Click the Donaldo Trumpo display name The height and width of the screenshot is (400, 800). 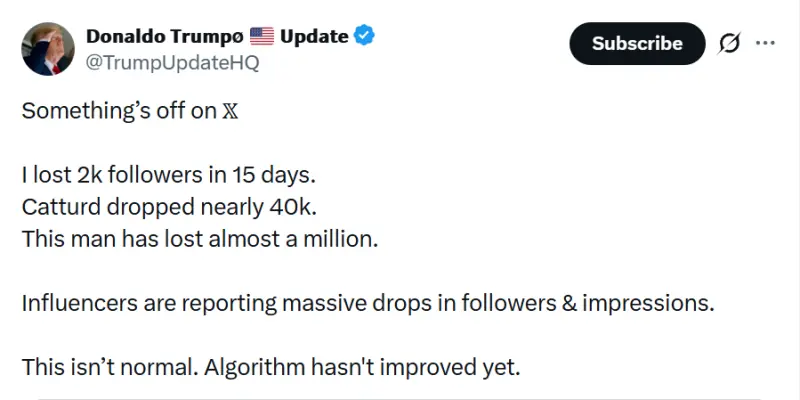164,37
